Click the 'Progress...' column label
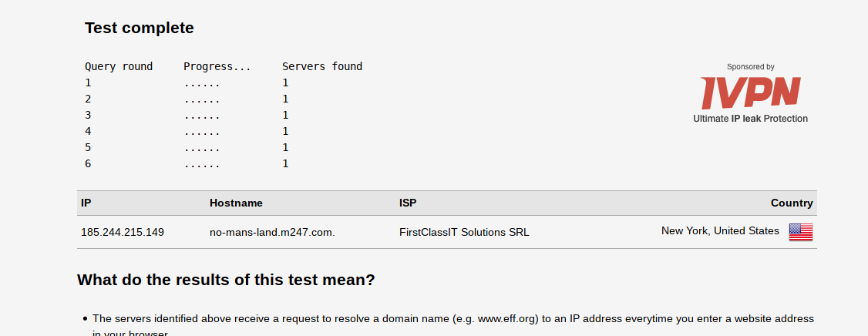The height and width of the screenshot is (336, 868). click(x=217, y=66)
